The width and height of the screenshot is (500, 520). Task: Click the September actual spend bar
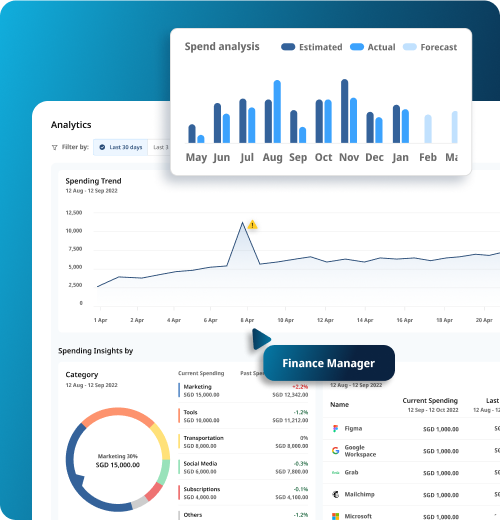click(302, 135)
